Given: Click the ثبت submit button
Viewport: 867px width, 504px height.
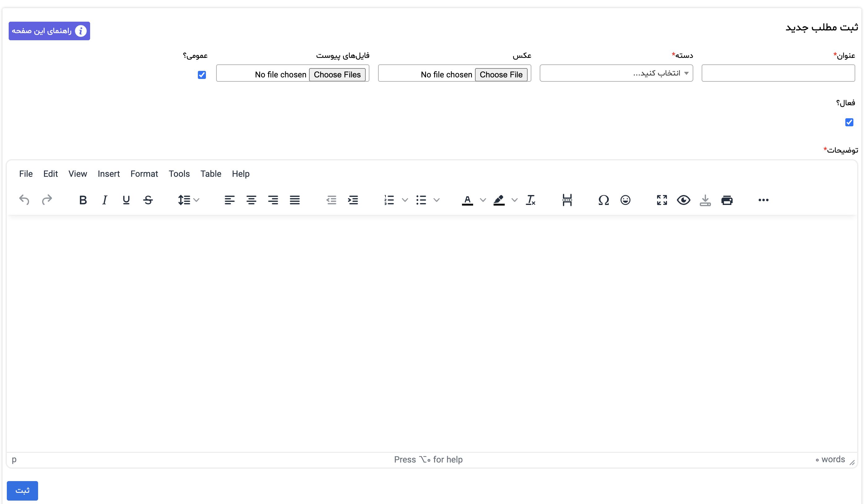Looking at the screenshot, I should click(x=22, y=491).
